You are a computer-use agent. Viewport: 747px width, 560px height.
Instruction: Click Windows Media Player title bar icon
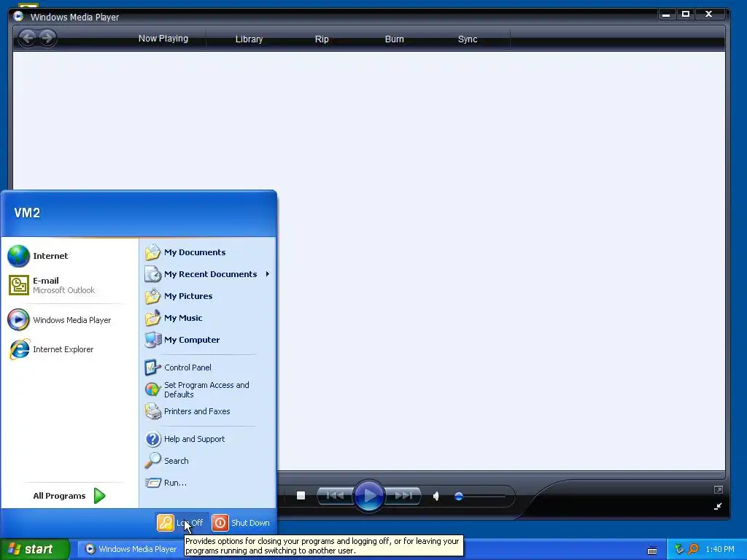(18, 16)
